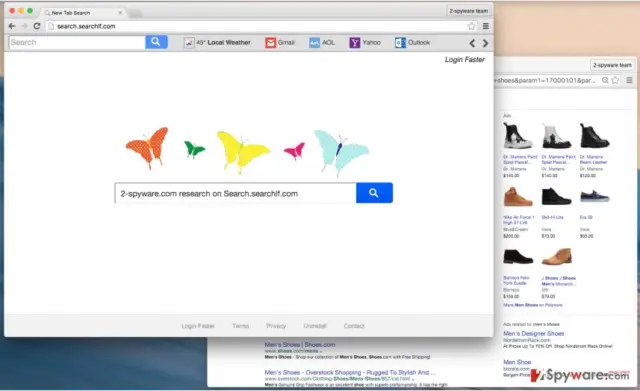Screen dimensions: 640x391
Task: Show previous toolbar items with left chevron
Action: pyautogui.click(x=472, y=43)
